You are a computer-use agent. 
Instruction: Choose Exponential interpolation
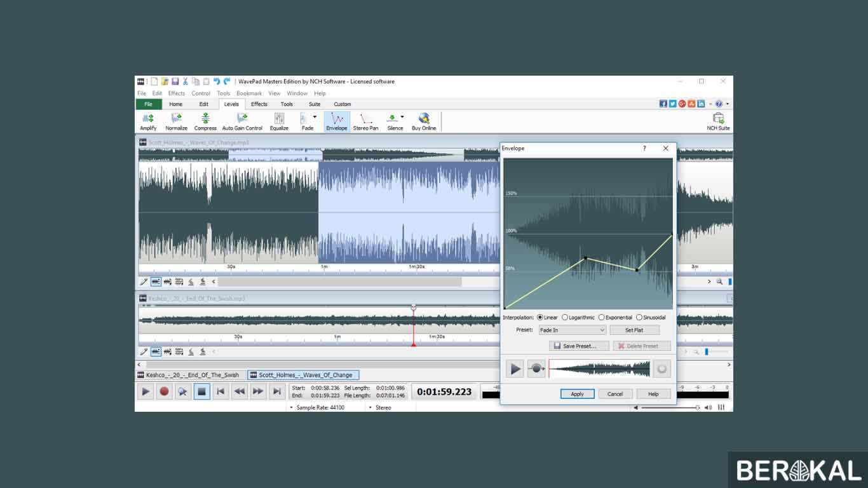(615, 318)
